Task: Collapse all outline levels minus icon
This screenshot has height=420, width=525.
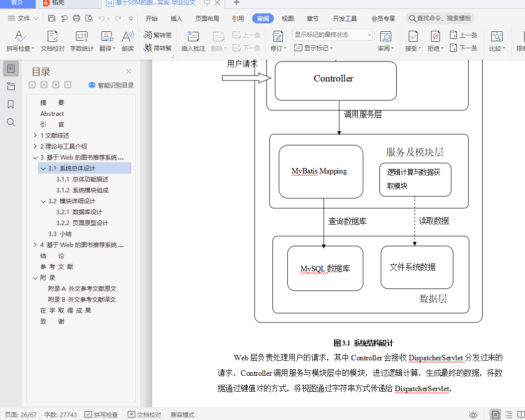Action: click(x=68, y=84)
